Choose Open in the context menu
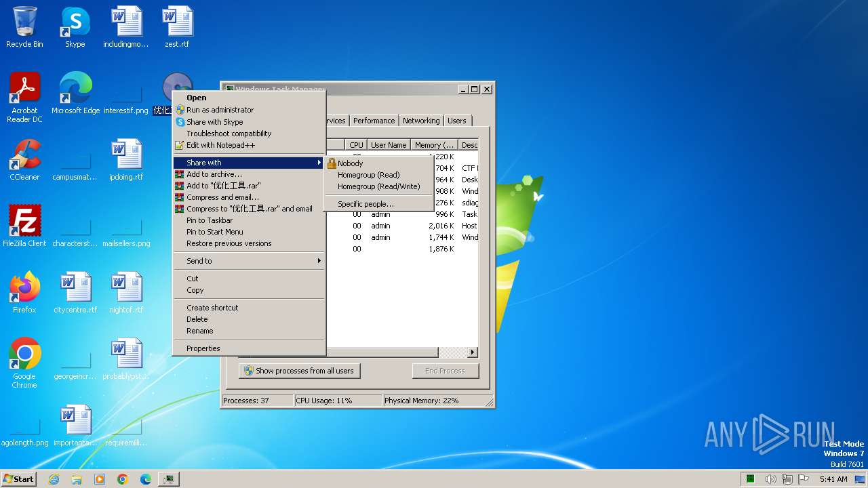 coord(250,98)
